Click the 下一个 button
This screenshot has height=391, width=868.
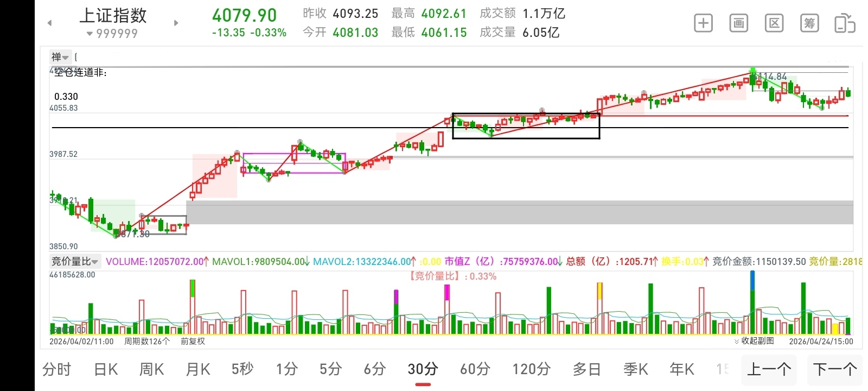(x=835, y=370)
